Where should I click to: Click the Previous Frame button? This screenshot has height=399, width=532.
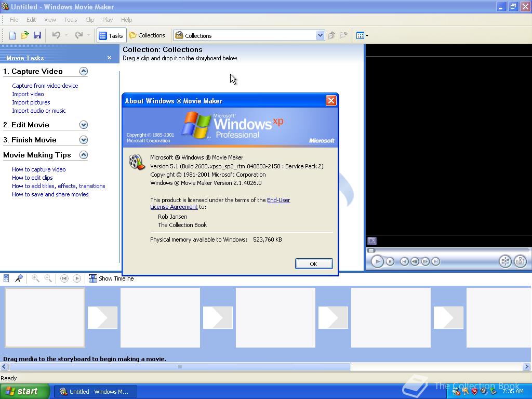coord(415,262)
